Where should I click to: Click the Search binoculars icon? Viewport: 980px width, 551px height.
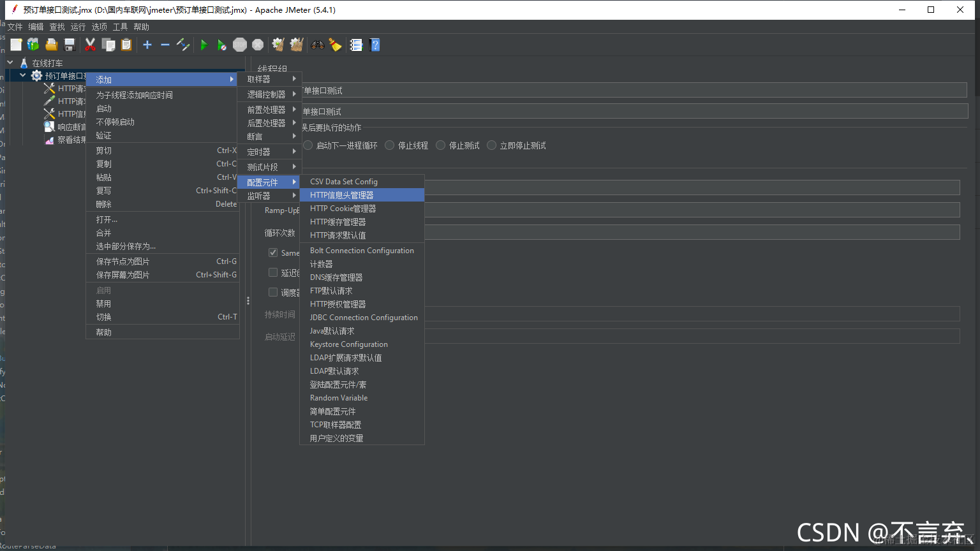coord(317,45)
